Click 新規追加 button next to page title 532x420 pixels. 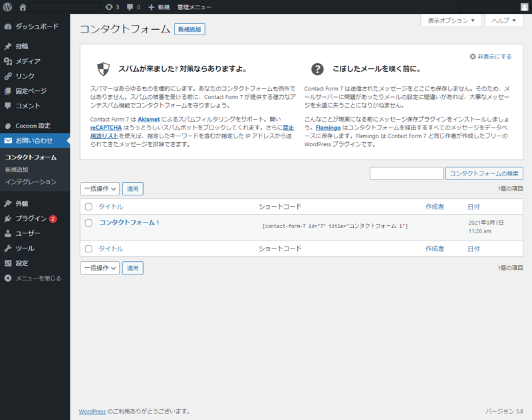click(x=190, y=29)
